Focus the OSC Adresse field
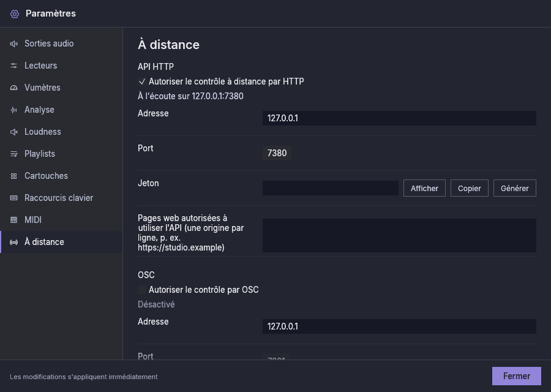551x392 pixels. coord(399,326)
